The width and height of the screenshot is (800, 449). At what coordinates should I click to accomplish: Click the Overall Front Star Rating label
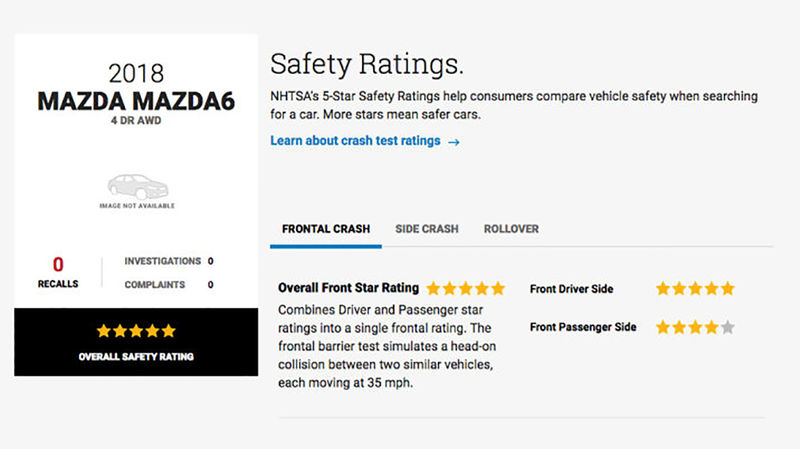coord(348,288)
